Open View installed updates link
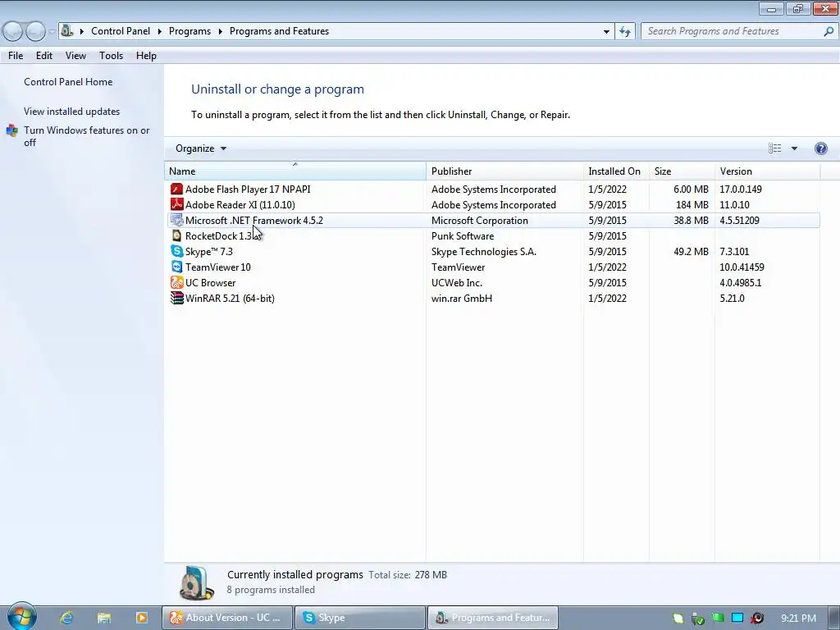Screen dimensions: 840x630 (72, 112)
